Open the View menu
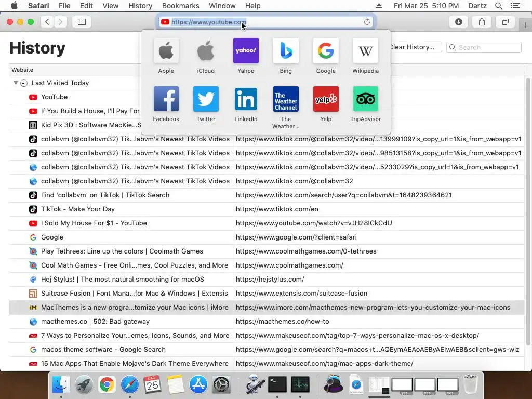532x399 pixels. tap(110, 6)
